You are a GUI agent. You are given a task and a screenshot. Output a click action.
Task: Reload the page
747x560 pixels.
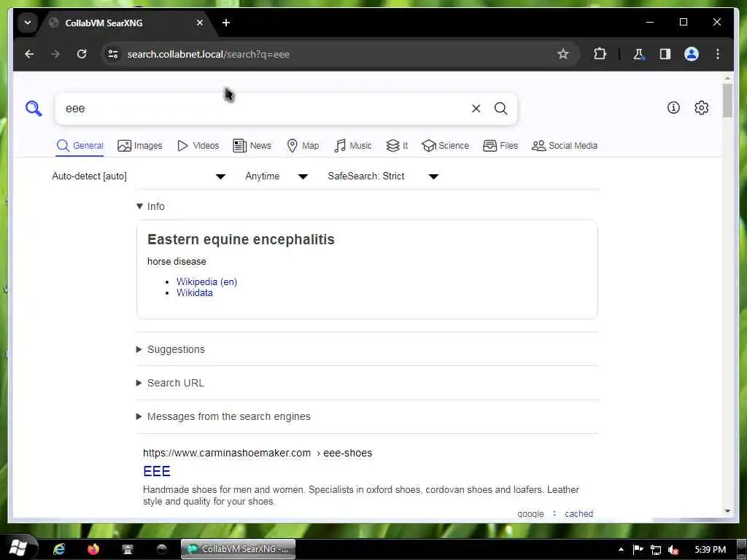pyautogui.click(x=82, y=54)
